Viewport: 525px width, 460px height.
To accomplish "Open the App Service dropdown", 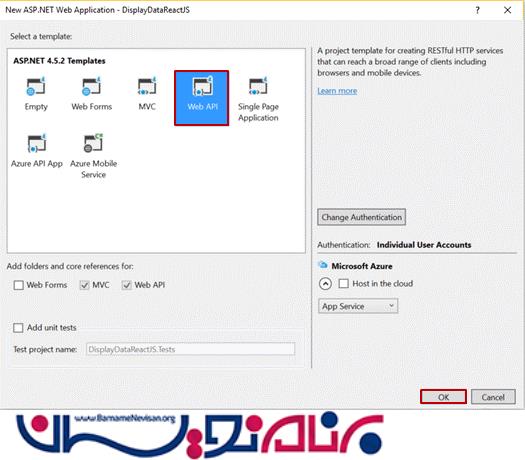I will tap(358, 306).
